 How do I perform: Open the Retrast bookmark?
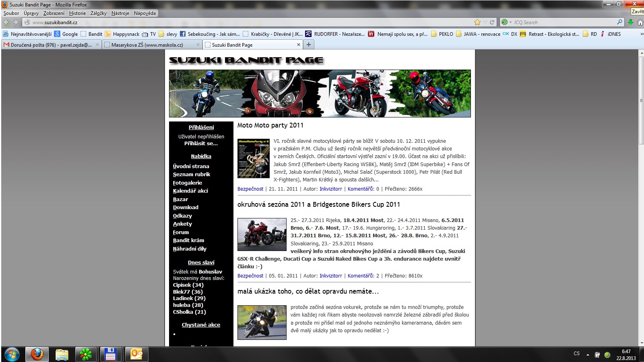[x=549, y=34]
